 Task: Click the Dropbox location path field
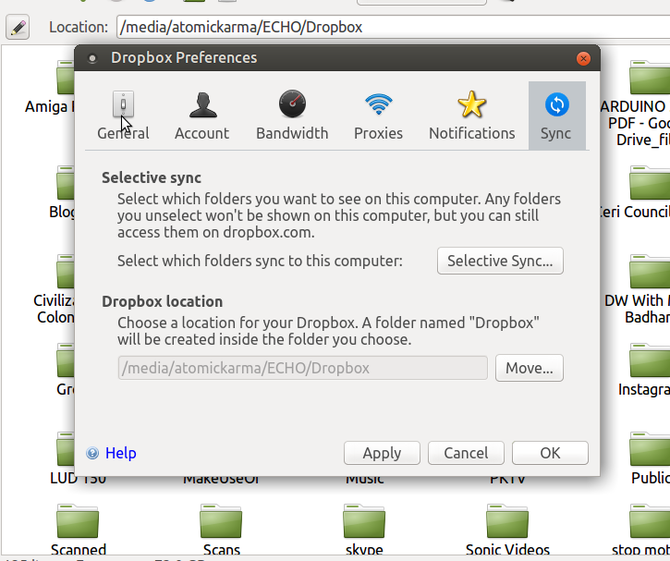303,368
